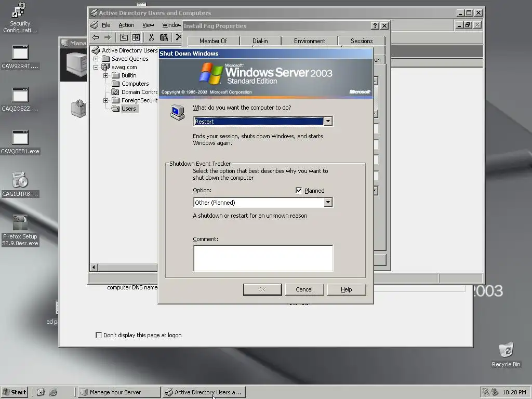Open the Window menu
Viewport: 532px width, 399px height.
(x=171, y=25)
